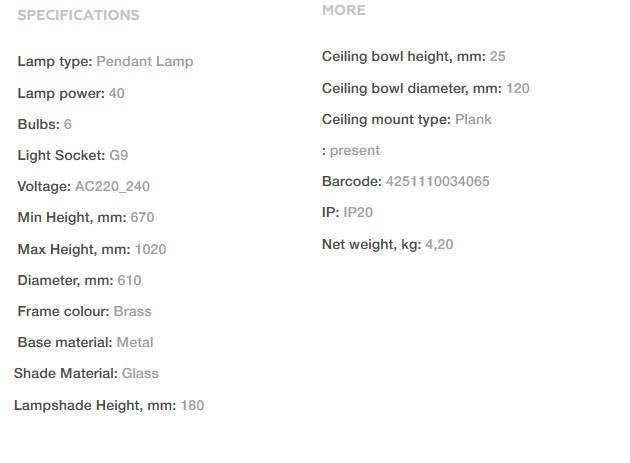Click the Glass shade material value
This screenshot has width=630, height=463.
[140, 373]
